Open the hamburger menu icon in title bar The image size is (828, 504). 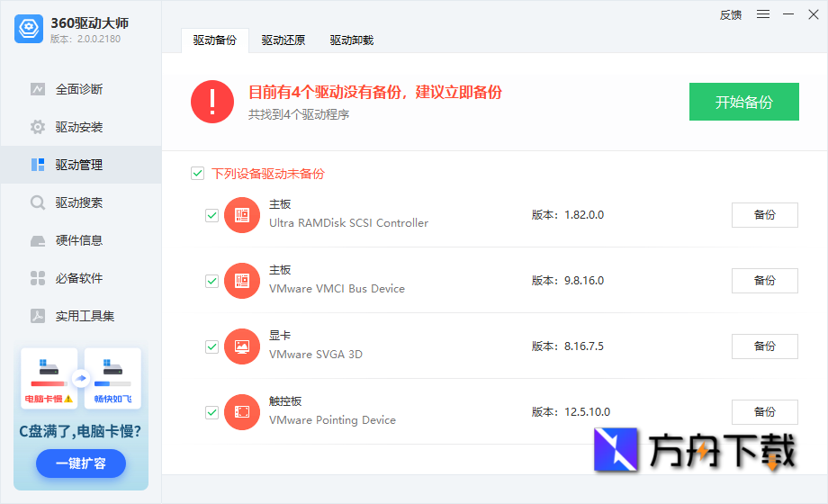pyautogui.click(x=763, y=14)
